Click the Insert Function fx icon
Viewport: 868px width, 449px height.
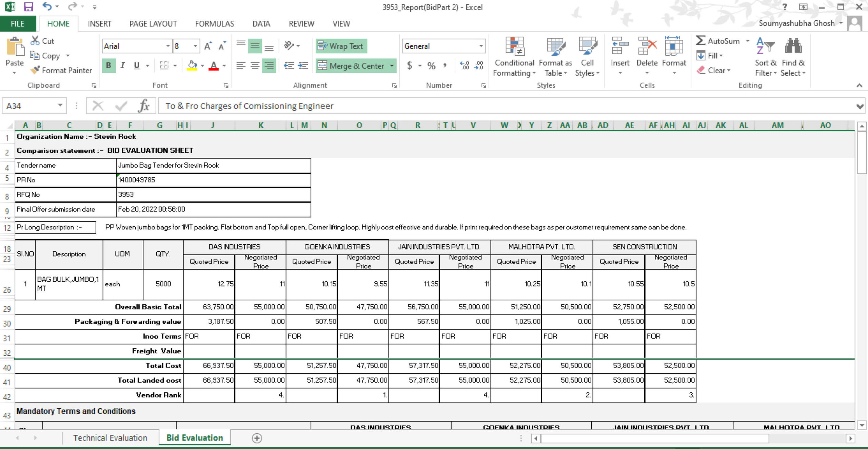144,106
